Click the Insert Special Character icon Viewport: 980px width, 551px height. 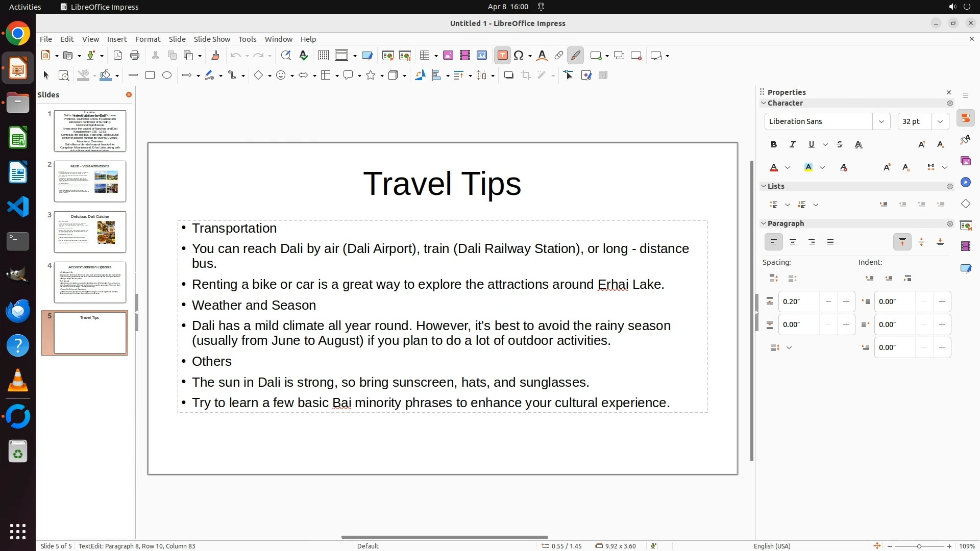(x=519, y=56)
